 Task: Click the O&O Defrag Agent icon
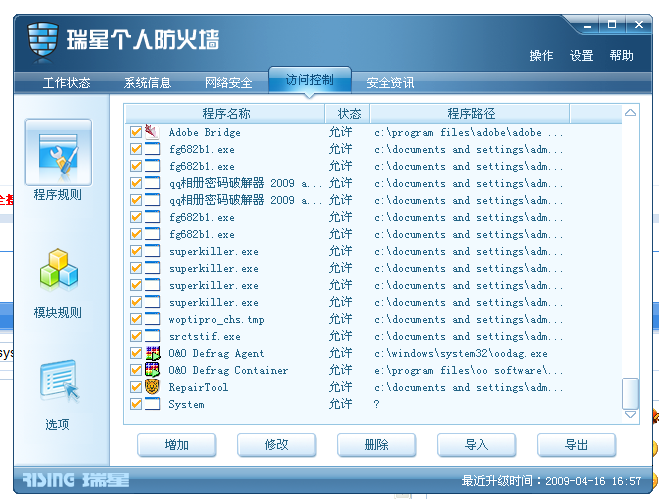point(153,353)
